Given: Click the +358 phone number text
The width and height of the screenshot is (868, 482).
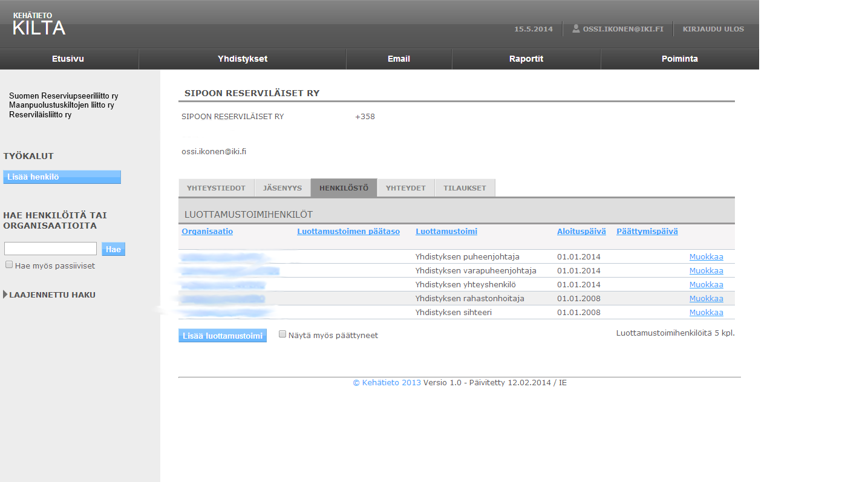Looking at the screenshot, I should pyautogui.click(x=365, y=117).
